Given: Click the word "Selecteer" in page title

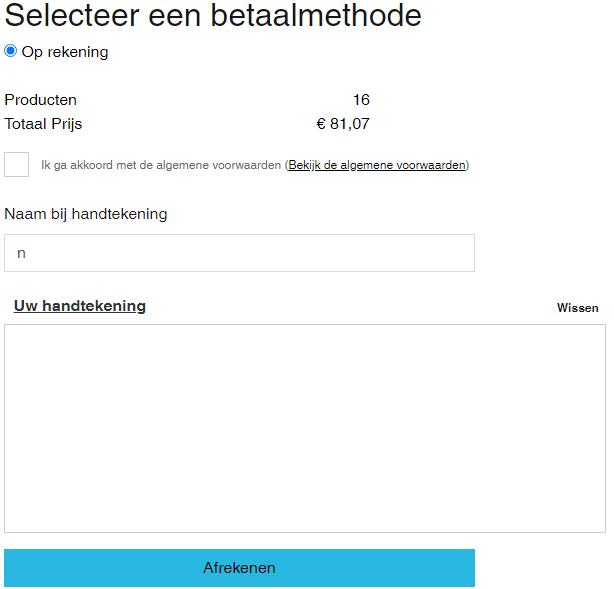Looking at the screenshot, I should (72, 15).
